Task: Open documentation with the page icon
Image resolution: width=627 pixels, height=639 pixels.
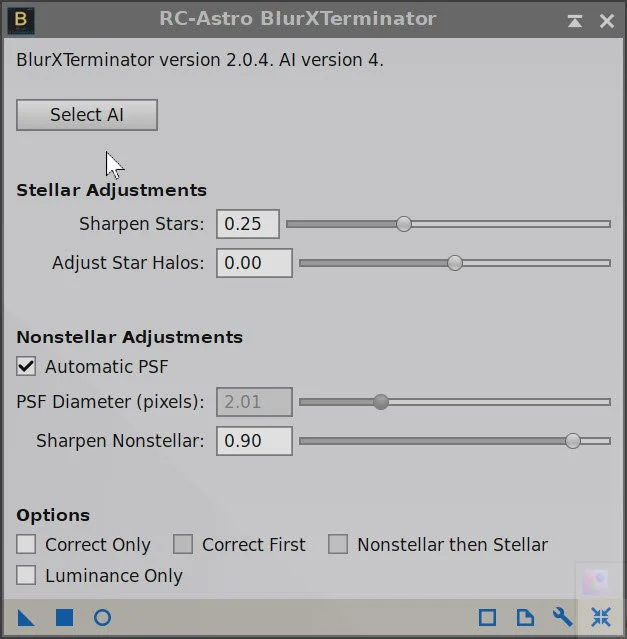Action: 525,617
